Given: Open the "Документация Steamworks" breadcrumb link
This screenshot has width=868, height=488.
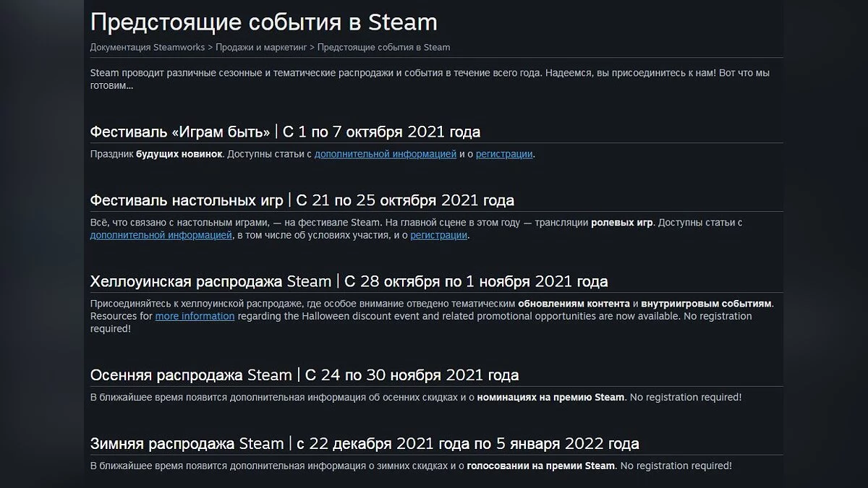Looking at the screenshot, I should 147,48.
